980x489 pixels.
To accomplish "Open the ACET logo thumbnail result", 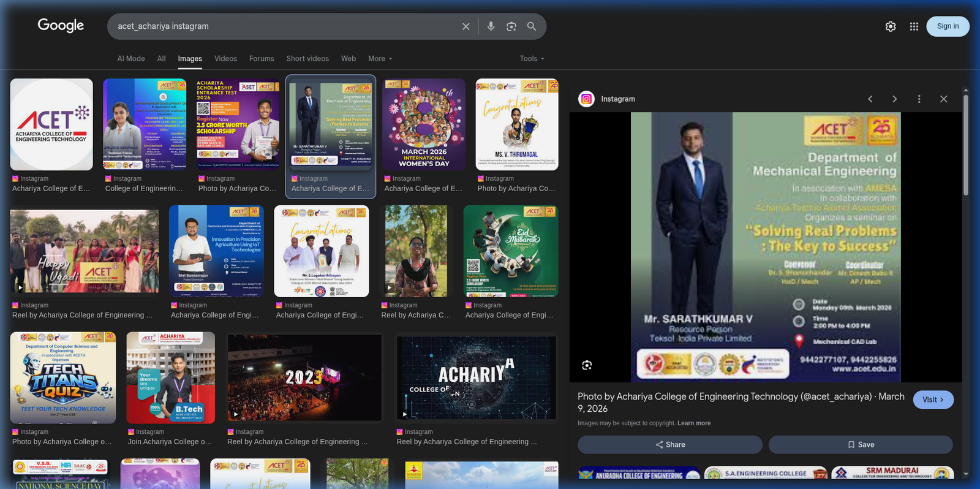I will 51,124.
